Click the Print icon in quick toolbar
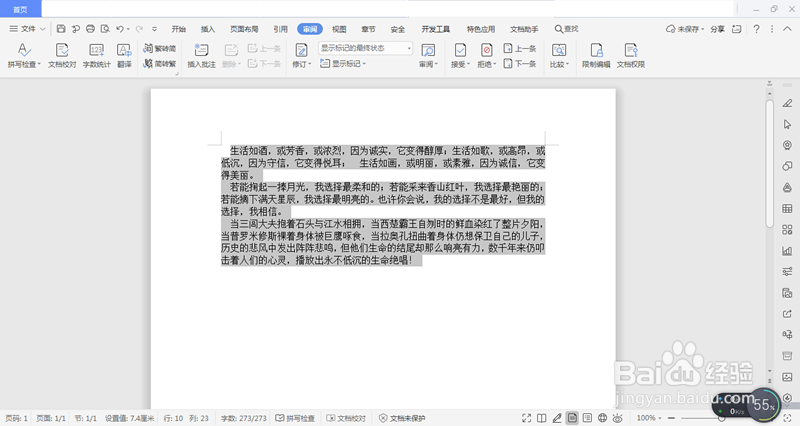The image size is (800, 426). click(x=90, y=29)
